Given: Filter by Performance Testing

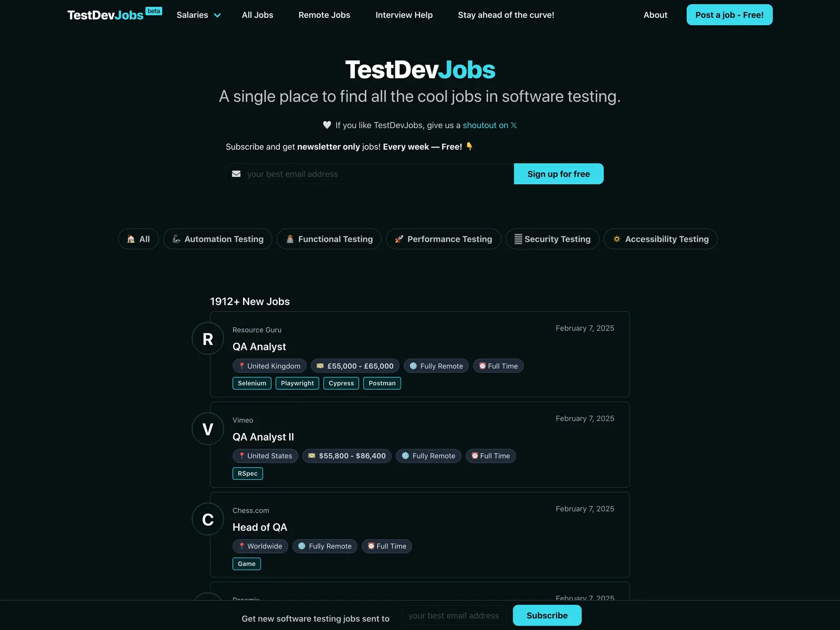Looking at the screenshot, I should click(x=444, y=239).
